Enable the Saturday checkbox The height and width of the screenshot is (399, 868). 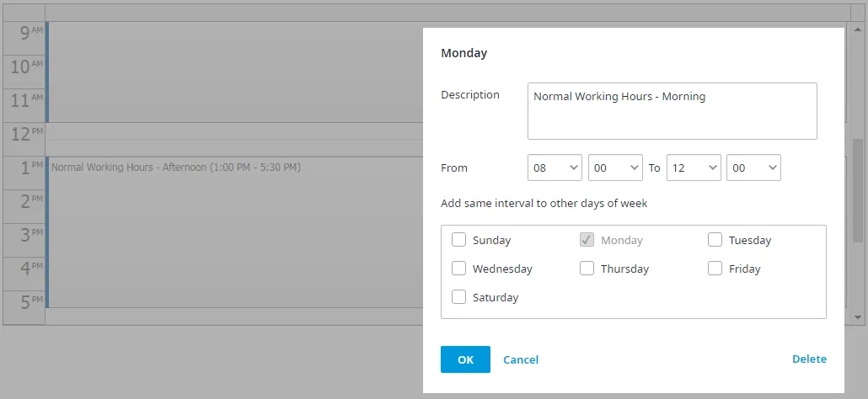point(458,297)
